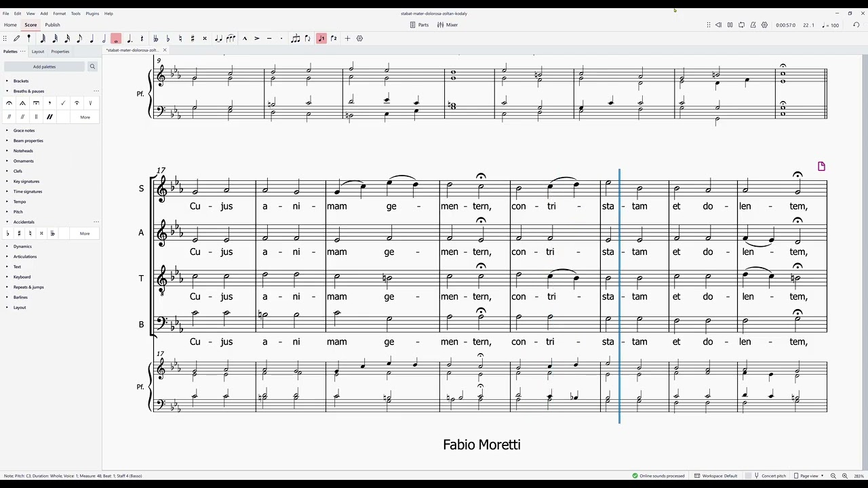Insert fermata from Breaths & pauses palette
The width and height of the screenshot is (868, 488).
[x=9, y=103]
